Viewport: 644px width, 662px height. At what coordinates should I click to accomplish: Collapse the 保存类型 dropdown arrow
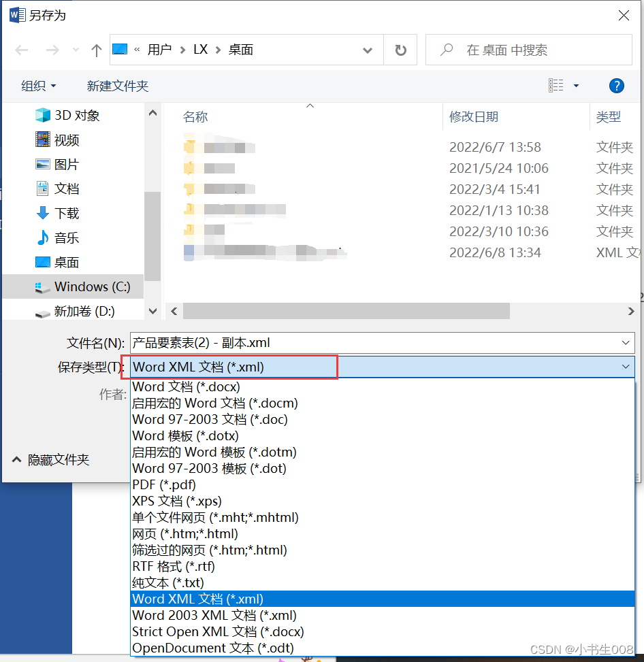click(x=626, y=367)
